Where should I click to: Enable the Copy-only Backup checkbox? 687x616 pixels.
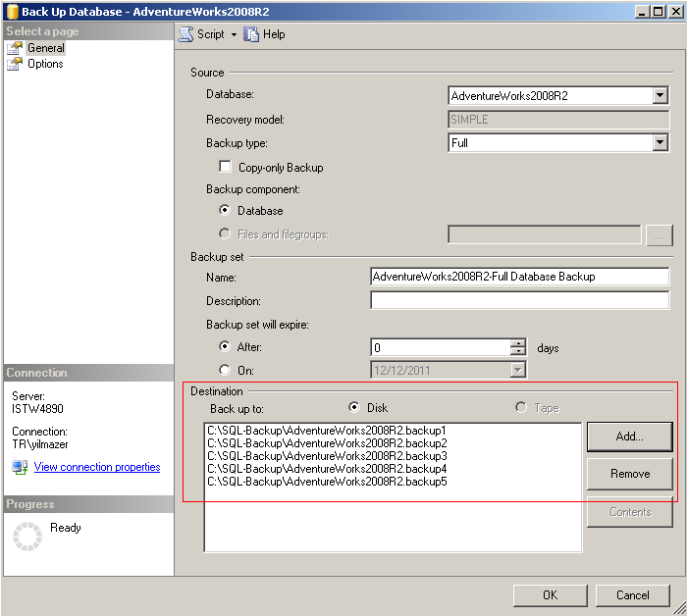point(225,167)
